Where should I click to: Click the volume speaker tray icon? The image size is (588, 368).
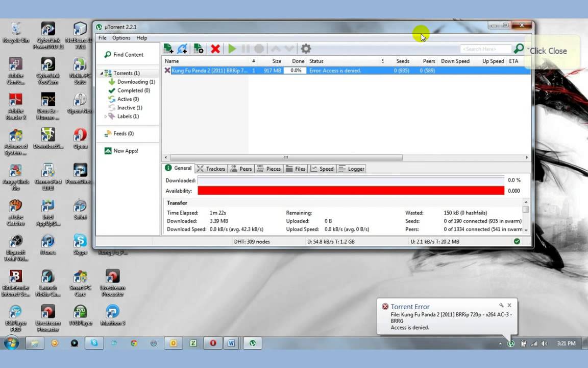click(544, 343)
